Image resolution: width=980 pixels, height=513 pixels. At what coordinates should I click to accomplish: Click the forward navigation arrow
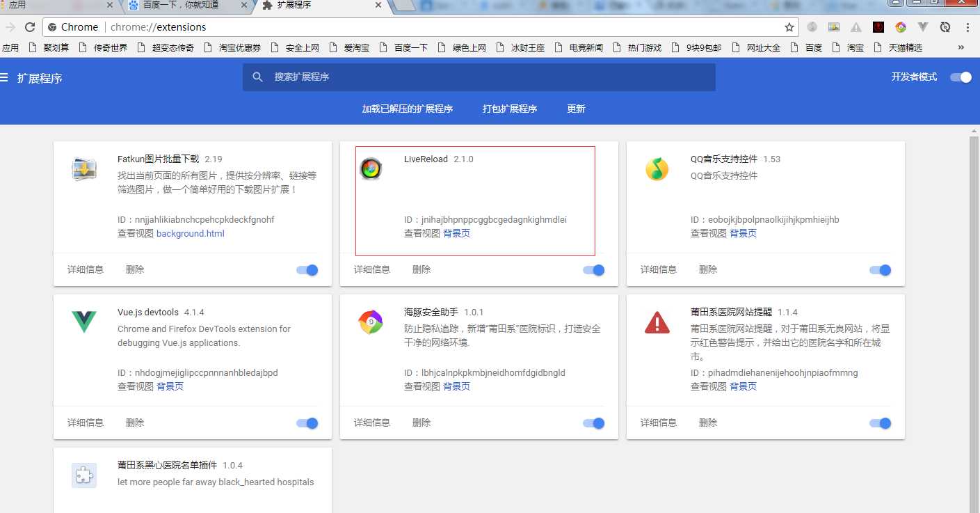10,27
